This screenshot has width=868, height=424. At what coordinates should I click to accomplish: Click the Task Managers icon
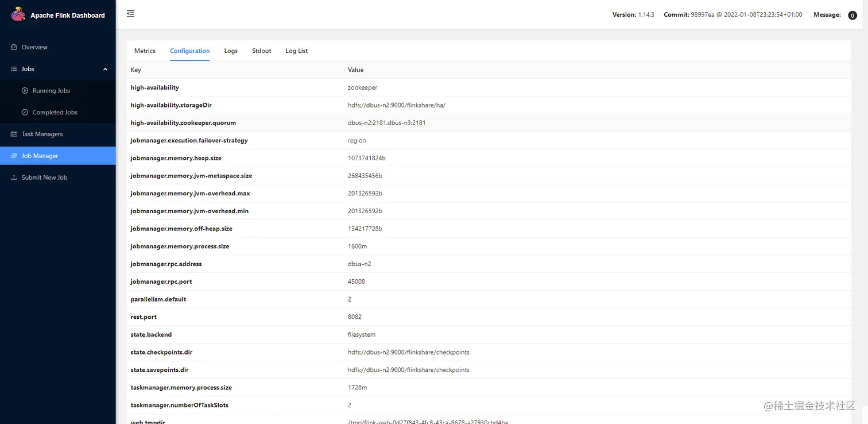point(14,134)
